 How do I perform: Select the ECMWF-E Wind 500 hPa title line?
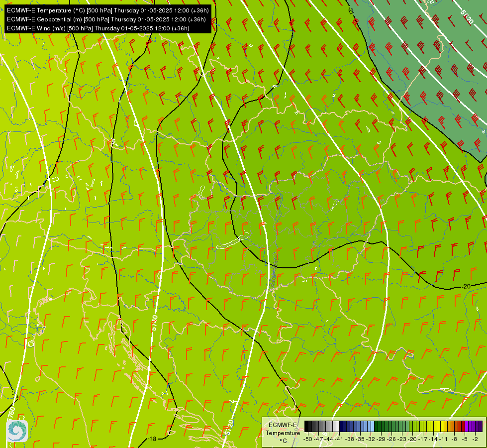pyautogui.click(x=98, y=28)
